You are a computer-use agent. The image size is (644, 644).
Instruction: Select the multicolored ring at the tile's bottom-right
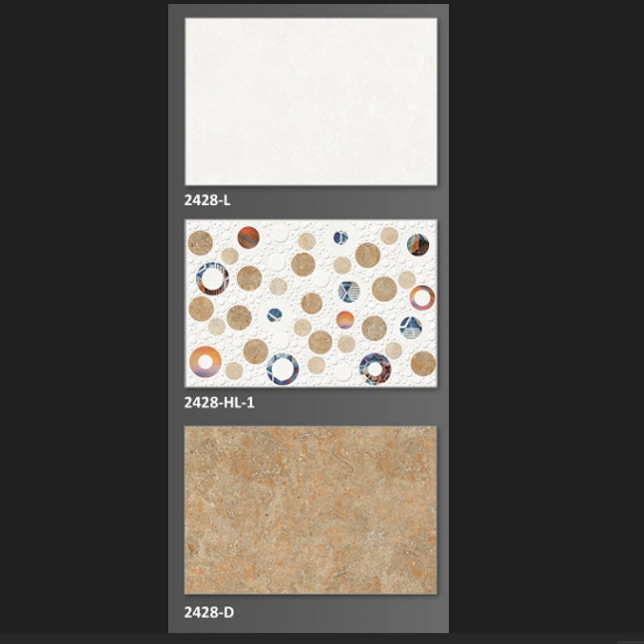coord(375,369)
